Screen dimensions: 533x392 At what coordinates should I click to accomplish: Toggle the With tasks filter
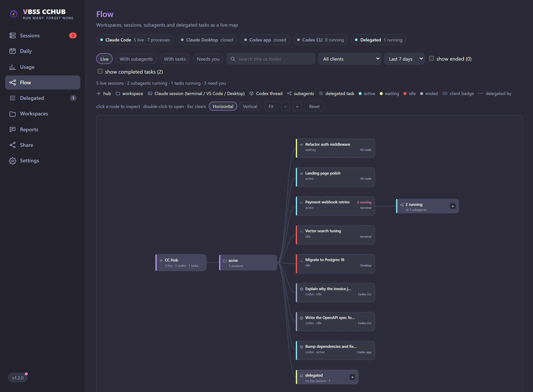(175, 59)
